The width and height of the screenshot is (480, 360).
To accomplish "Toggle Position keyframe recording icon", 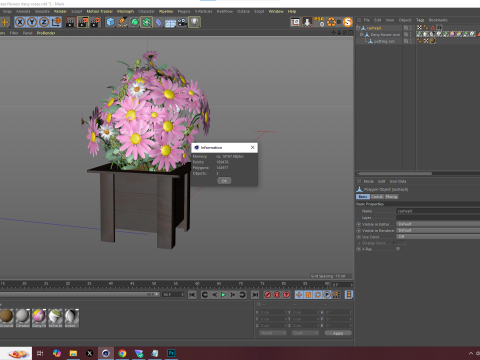I will [x=299, y=295].
